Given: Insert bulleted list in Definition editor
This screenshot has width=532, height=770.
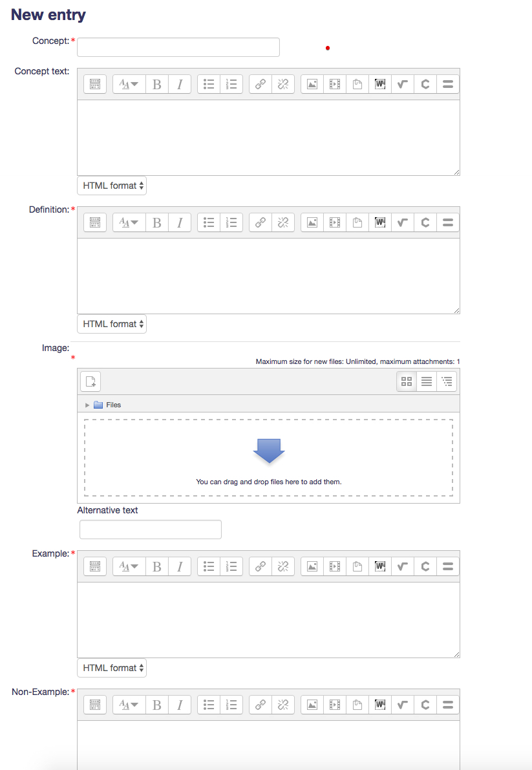Looking at the screenshot, I should tap(209, 222).
